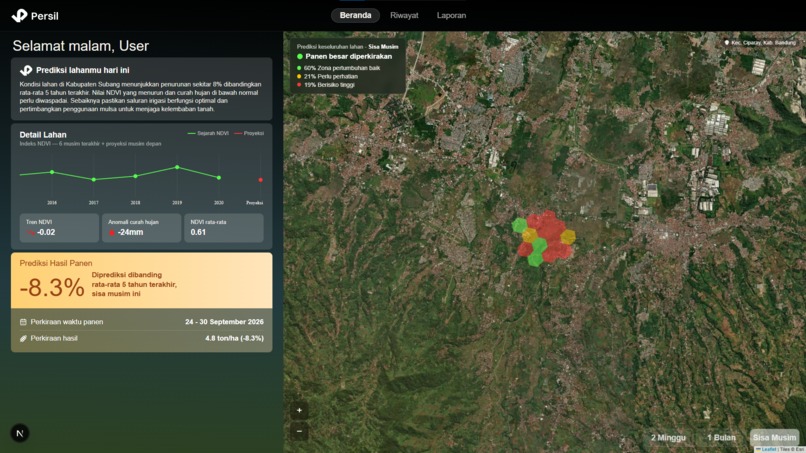Image resolution: width=806 pixels, height=453 pixels.
Task: Select the 2 Minggu prediction range
Action: 668,438
